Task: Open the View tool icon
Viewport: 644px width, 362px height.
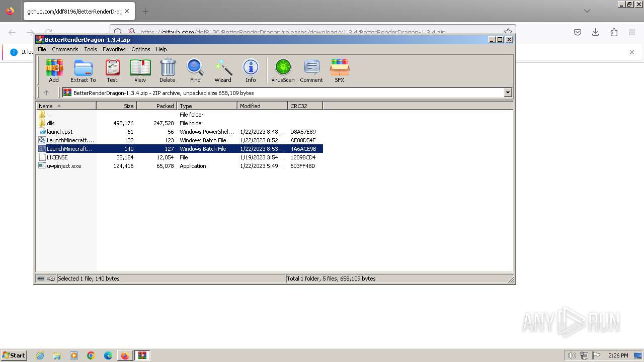Action: point(140,70)
